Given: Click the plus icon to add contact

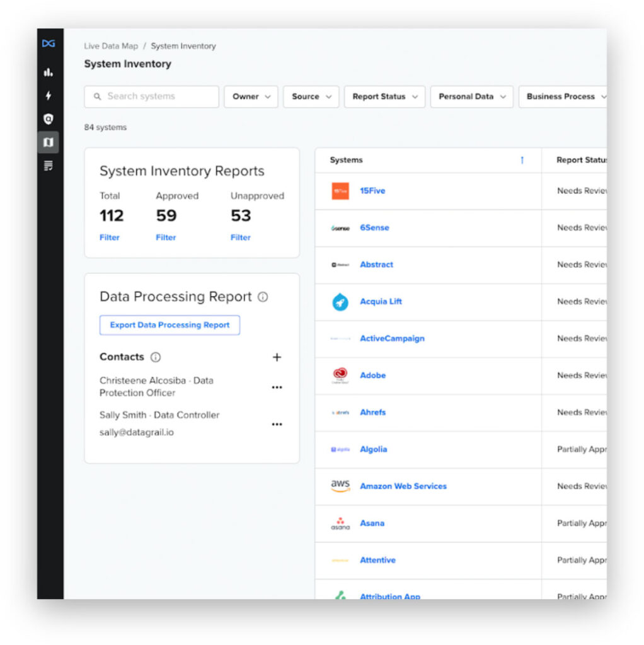Looking at the screenshot, I should (277, 357).
